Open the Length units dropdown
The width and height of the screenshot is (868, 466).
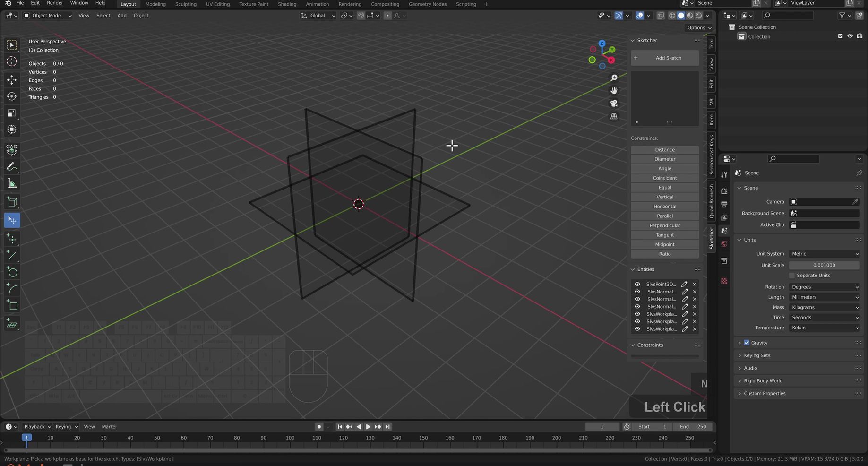click(824, 297)
